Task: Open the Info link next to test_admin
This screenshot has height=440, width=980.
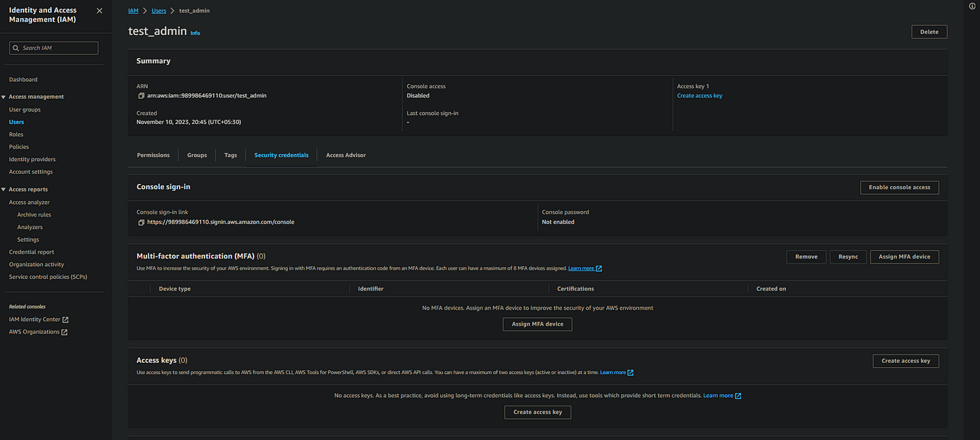Action: pos(195,33)
